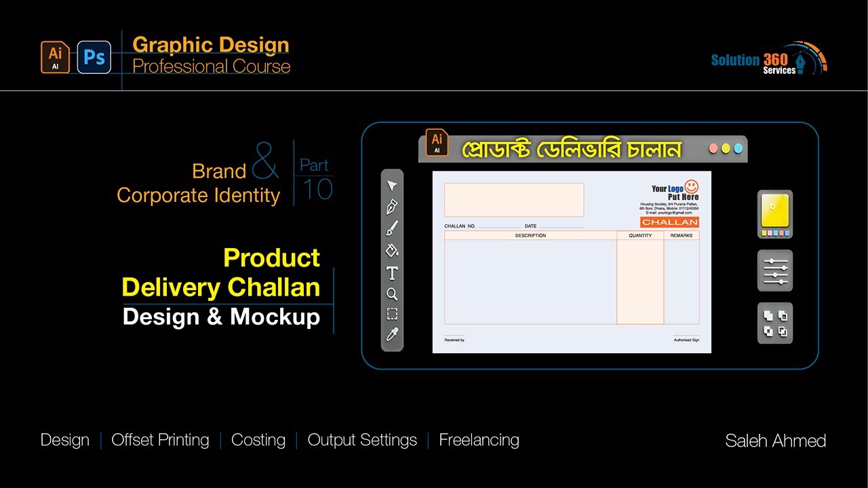The width and height of the screenshot is (868, 488).
Task: Click the "Professional Course" subtitle
Action: click(x=212, y=66)
